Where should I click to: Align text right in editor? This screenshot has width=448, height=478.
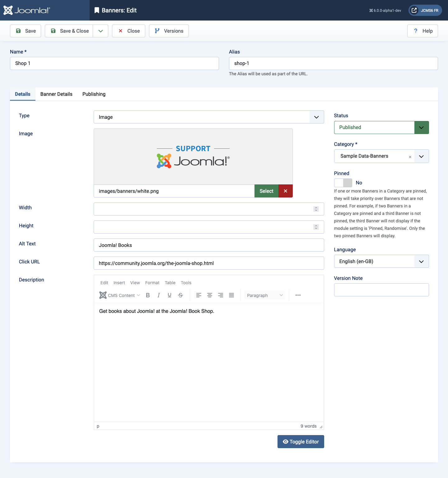point(221,295)
